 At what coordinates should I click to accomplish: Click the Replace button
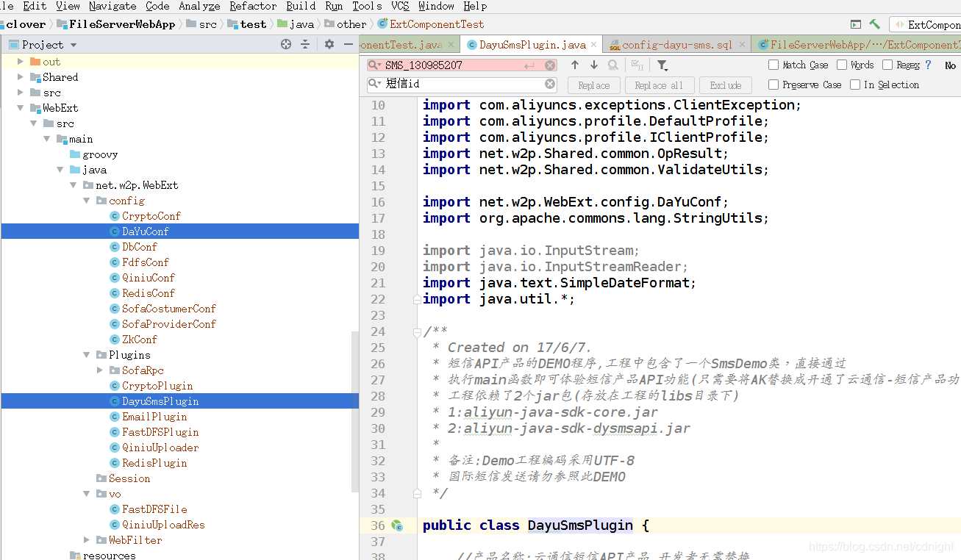pos(593,85)
